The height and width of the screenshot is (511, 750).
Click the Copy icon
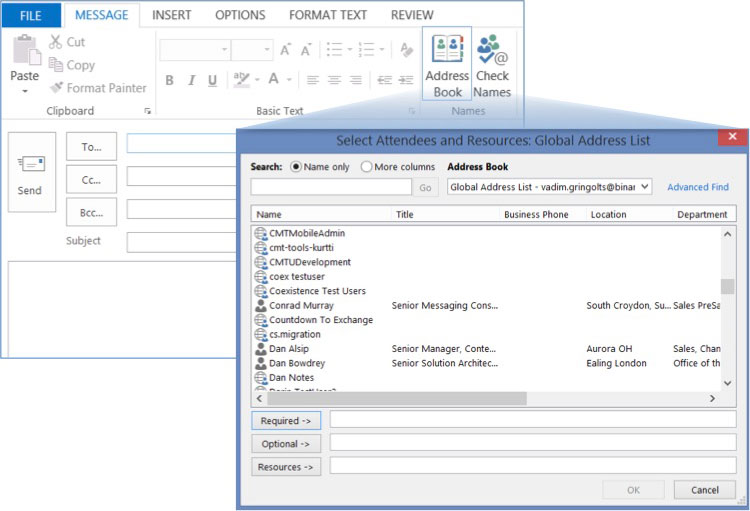(x=55, y=65)
